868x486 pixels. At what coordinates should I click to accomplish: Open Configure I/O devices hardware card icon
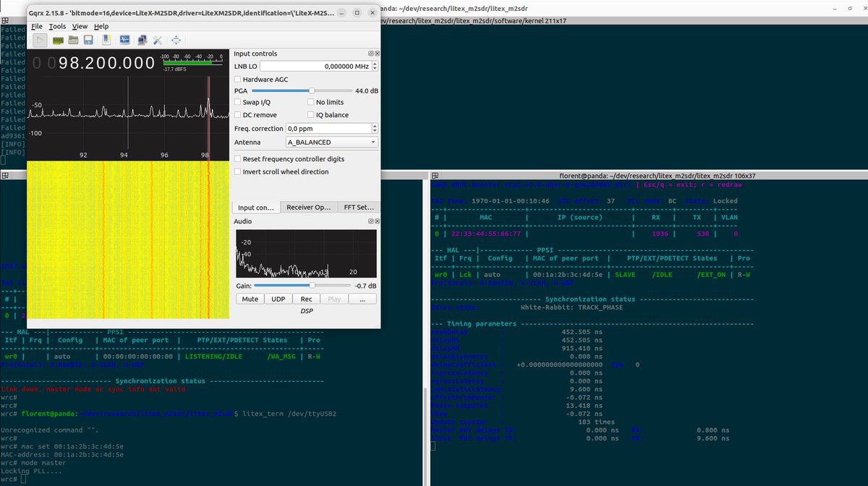(x=57, y=40)
